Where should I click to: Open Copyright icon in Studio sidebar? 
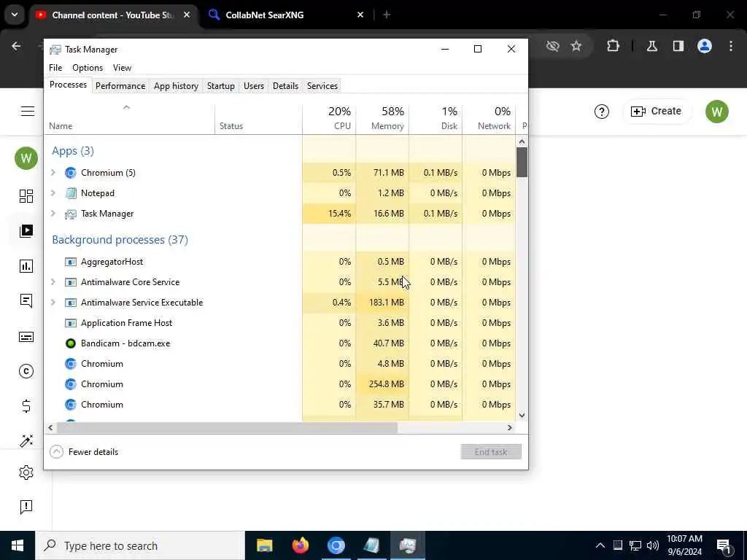click(26, 371)
